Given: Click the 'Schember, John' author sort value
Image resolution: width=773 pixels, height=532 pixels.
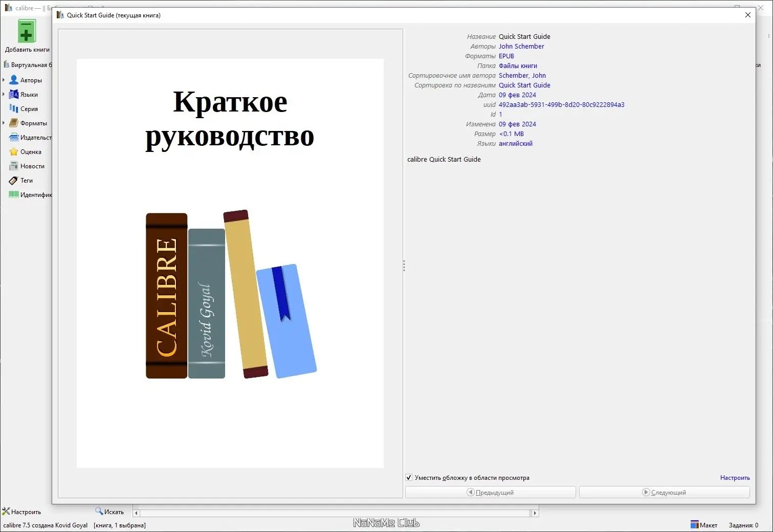Looking at the screenshot, I should pos(522,75).
